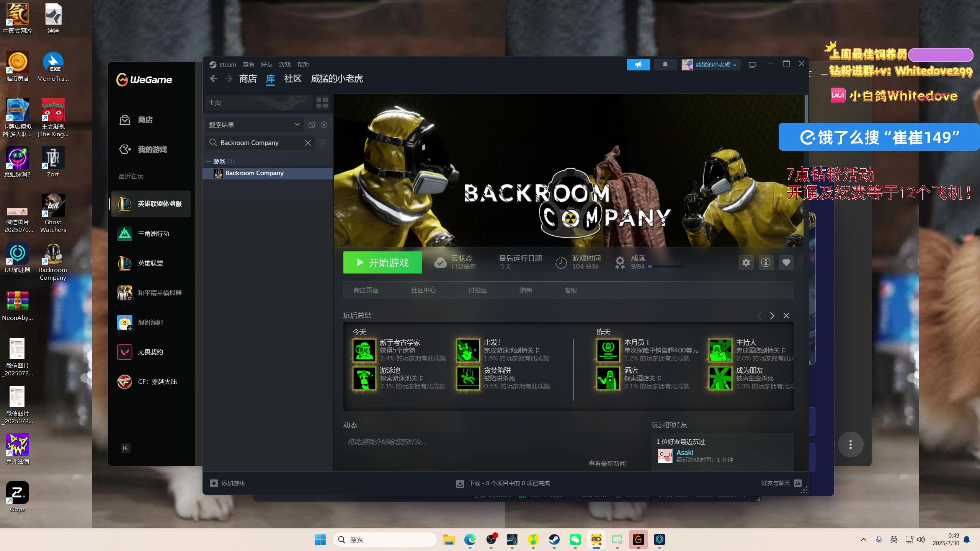Viewport: 980px width, 551px height.
Task: Open advanced library filter options icon
Action: click(322, 143)
